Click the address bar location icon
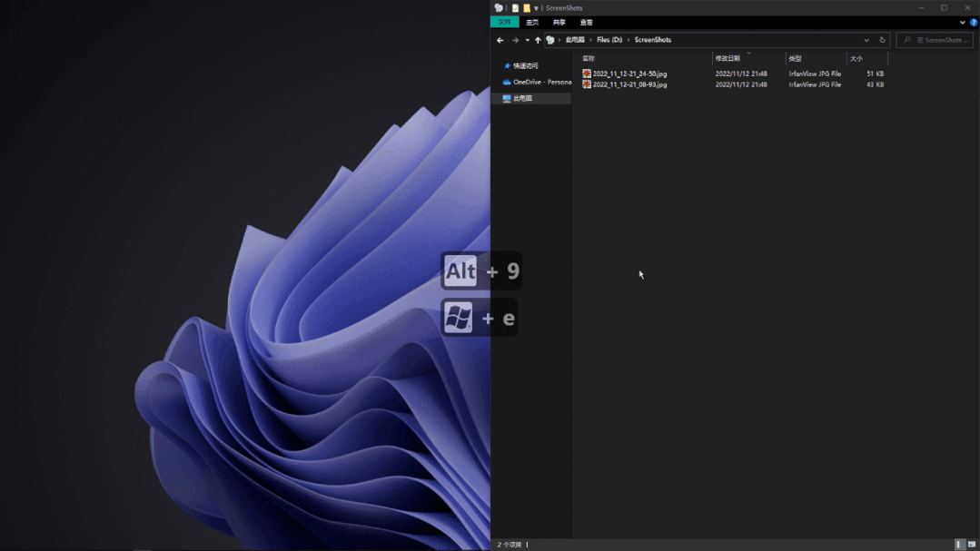Image resolution: width=980 pixels, height=551 pixels. point(550,40)
